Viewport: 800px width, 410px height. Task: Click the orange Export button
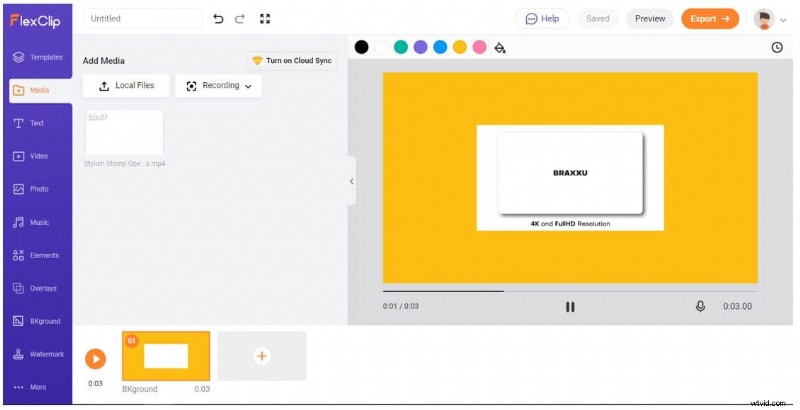tap(710, 19)
